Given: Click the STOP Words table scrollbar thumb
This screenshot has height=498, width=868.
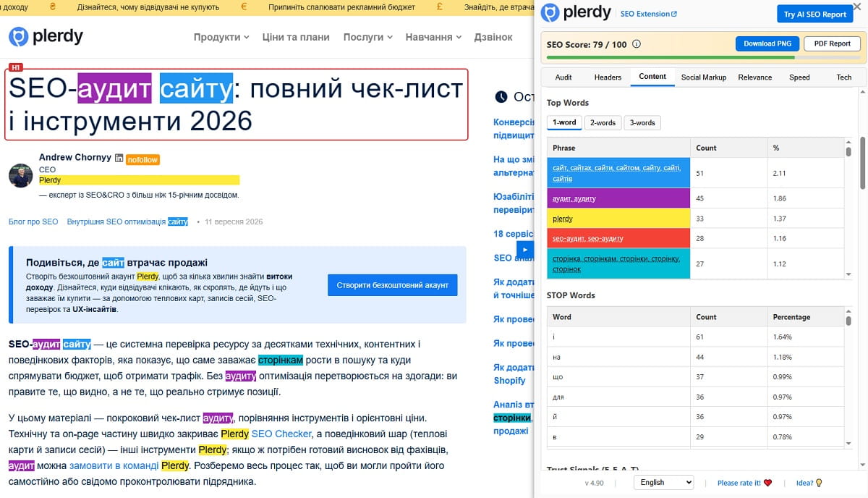Looking at the screenshot, I should [x=848, y=321].
